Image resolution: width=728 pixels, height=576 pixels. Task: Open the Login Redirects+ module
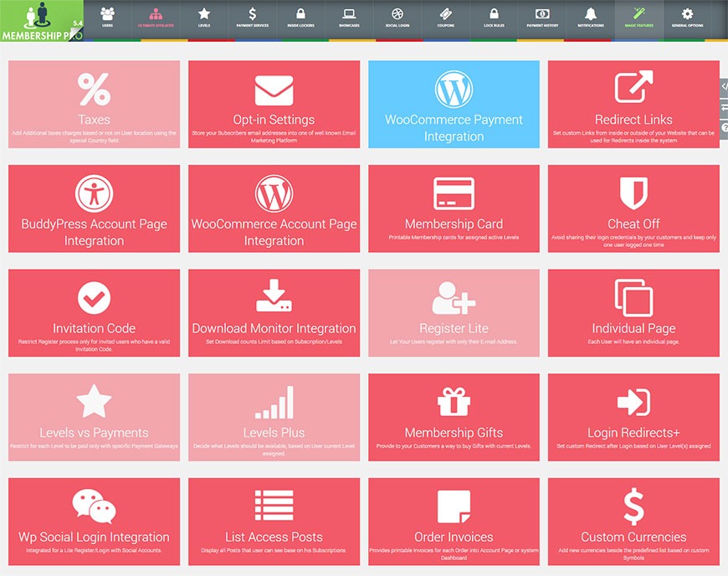click(633, 417)
